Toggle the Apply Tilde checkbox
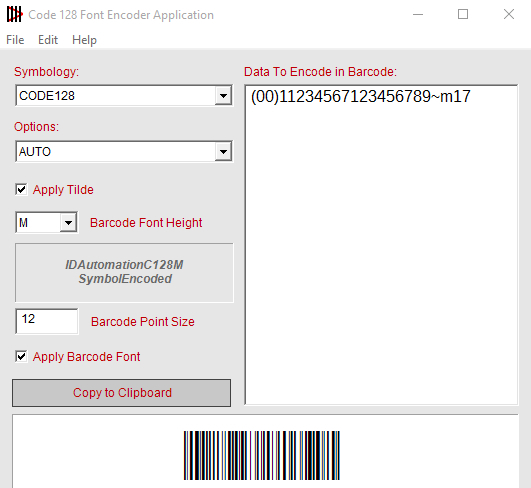This screenshot has height=488, width=531. point(21,189)
